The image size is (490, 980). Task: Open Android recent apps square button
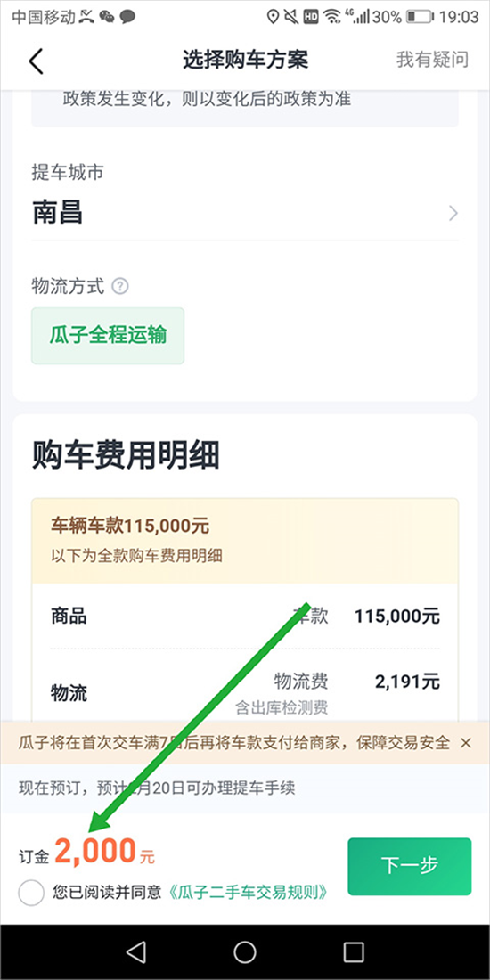[354, 951]
